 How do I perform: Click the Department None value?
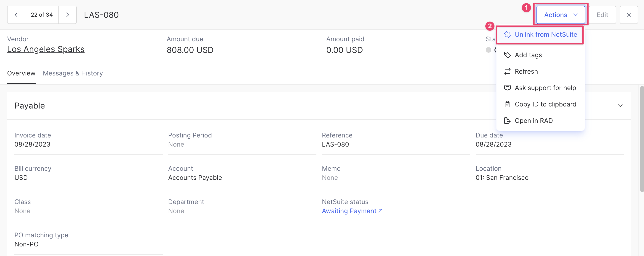pyautogui.click(x=176, y=211)
